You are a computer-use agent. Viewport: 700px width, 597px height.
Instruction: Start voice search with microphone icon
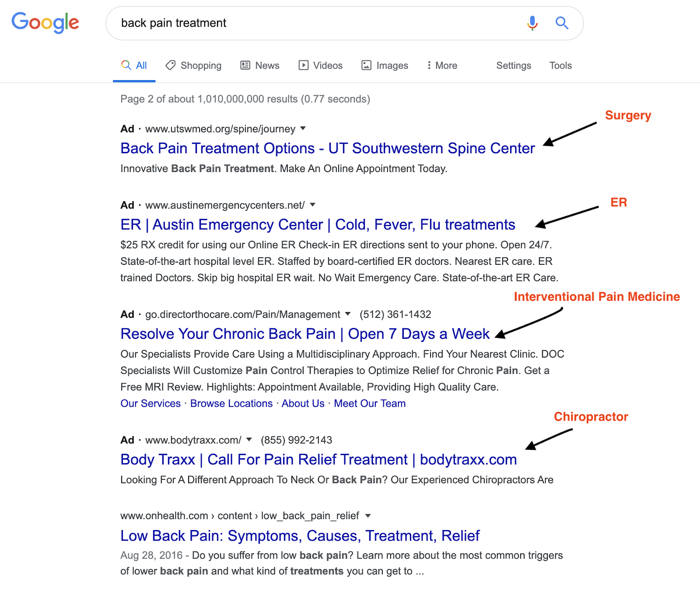click(532, 23)
